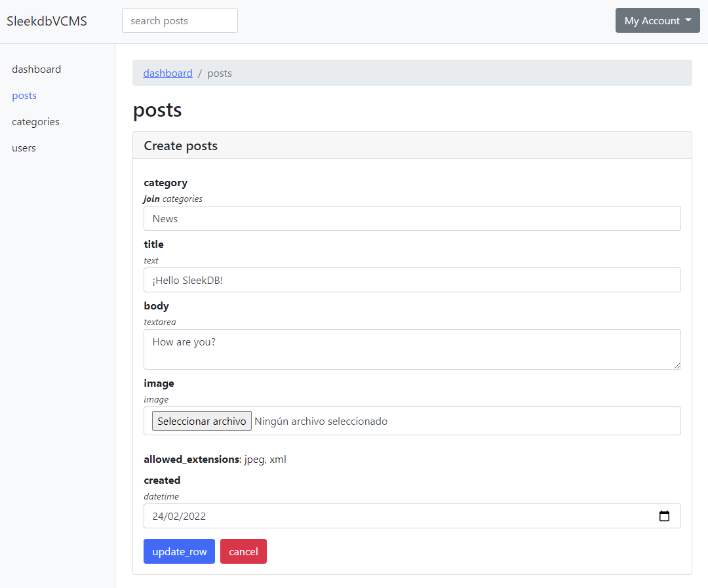Open categories in the sidebar
This screenshot has height=588, width=708.
[35, 121]
